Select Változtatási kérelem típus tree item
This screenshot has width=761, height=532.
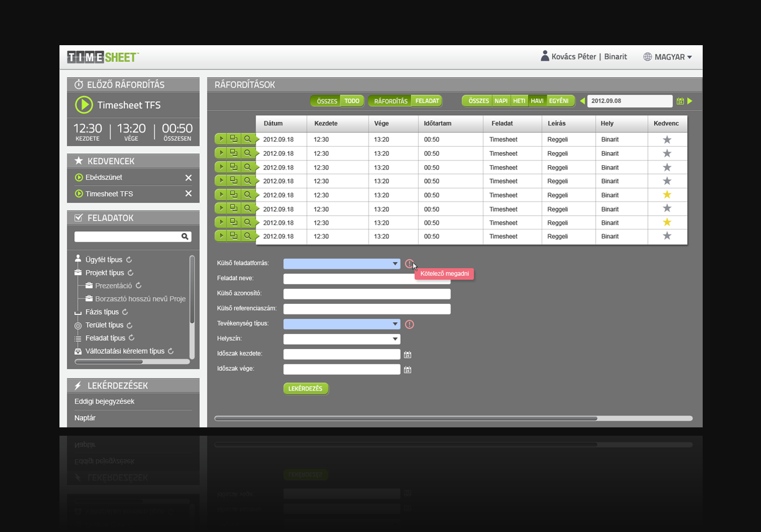125,351
